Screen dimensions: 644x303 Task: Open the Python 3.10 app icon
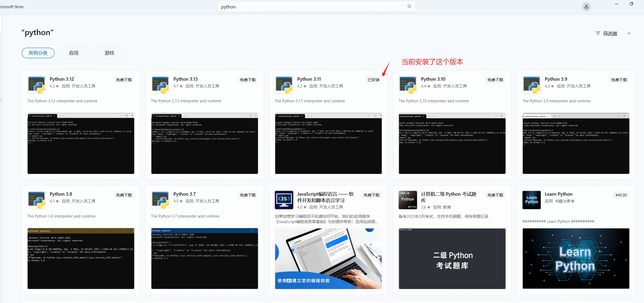point(408,85)
